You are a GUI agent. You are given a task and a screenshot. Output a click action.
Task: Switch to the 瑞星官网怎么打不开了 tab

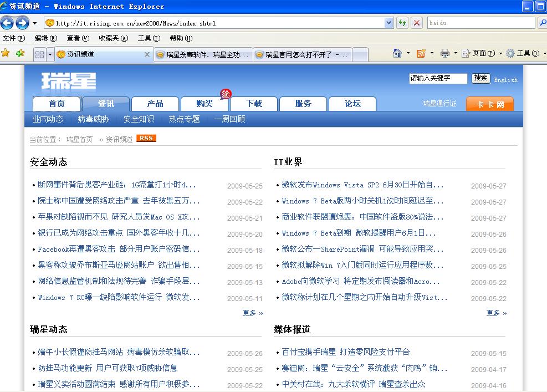point(302,54)
